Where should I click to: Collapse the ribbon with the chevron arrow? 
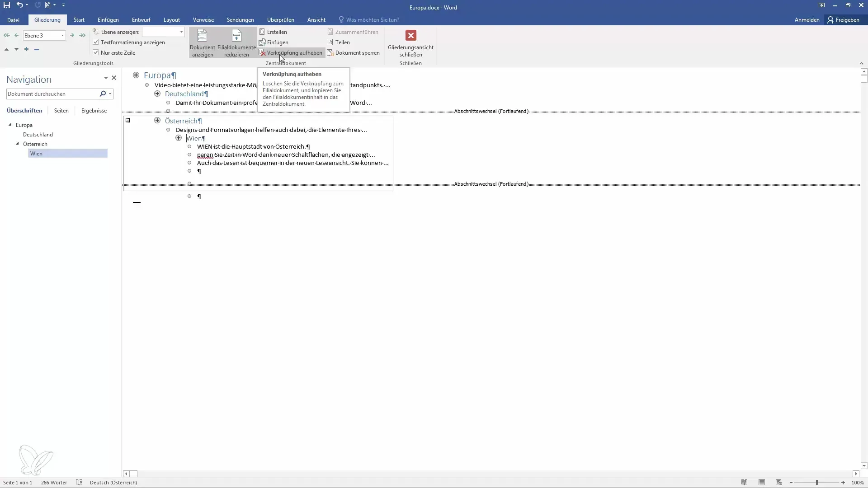click(861, 63)
